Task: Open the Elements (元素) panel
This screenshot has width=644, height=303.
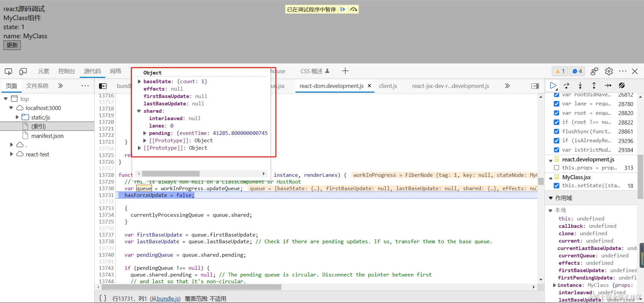Action: point(44,71)
